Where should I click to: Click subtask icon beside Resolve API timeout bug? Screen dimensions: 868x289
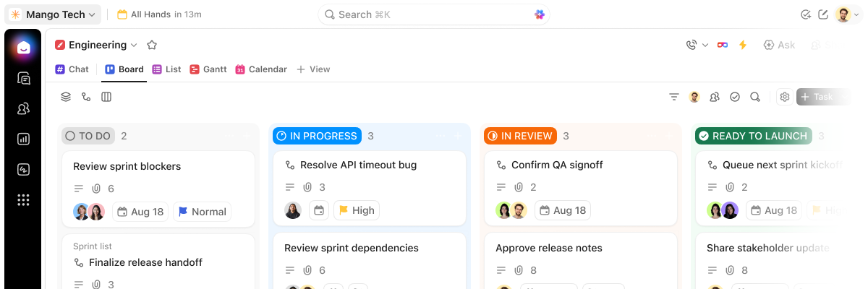coord(290,165)
